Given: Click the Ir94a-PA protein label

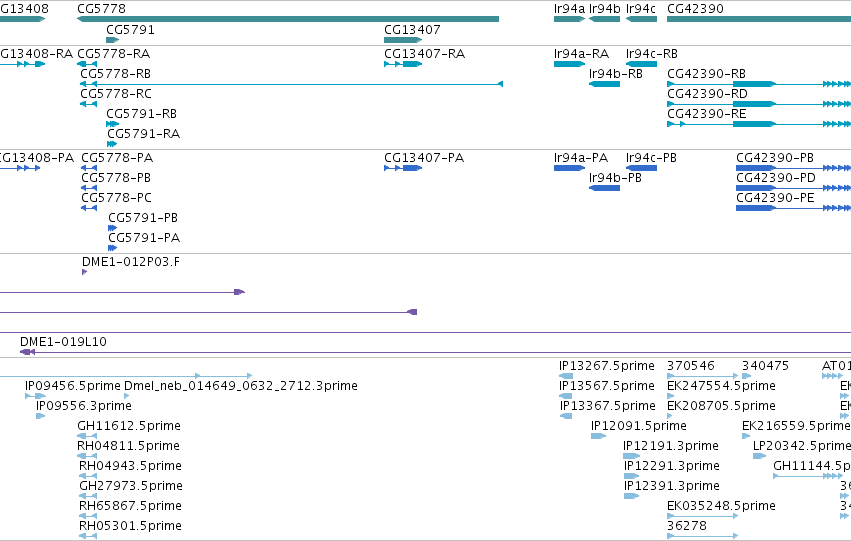Looking at the screenshot, I should point(581,158).
